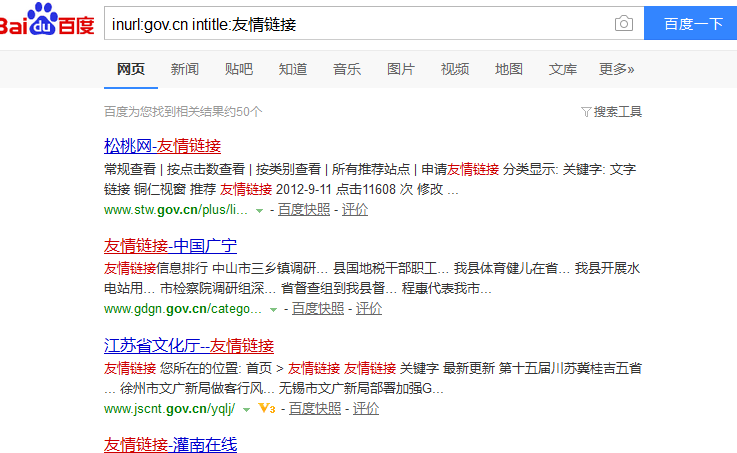Switch to the 图片 tab
Screen dimensions: 737x453
point(401,70)
